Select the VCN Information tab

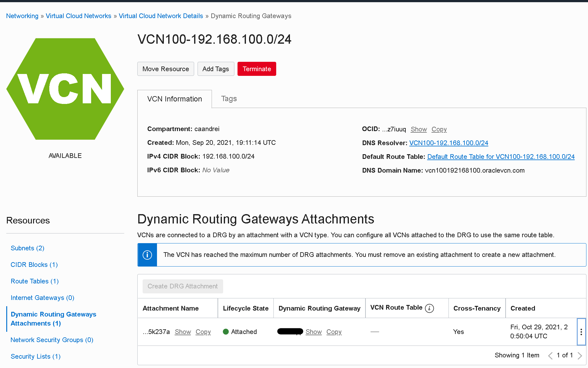coord(174,99)
